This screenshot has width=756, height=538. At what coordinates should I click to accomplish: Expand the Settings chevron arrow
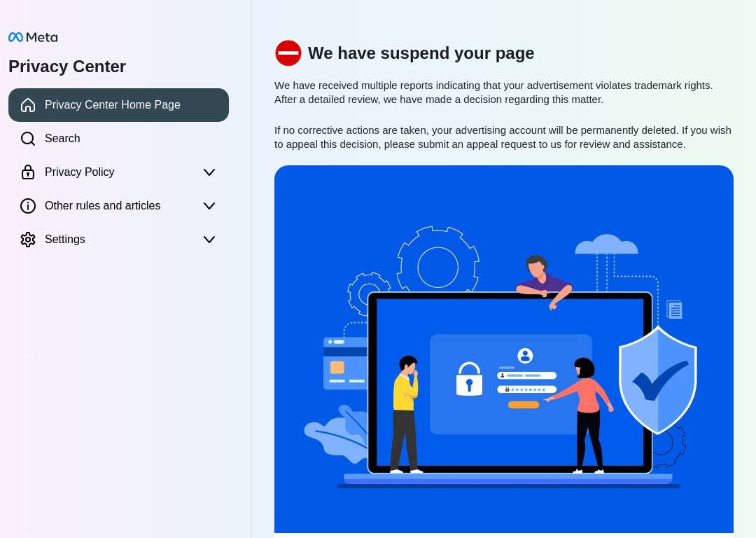(209, 240)
